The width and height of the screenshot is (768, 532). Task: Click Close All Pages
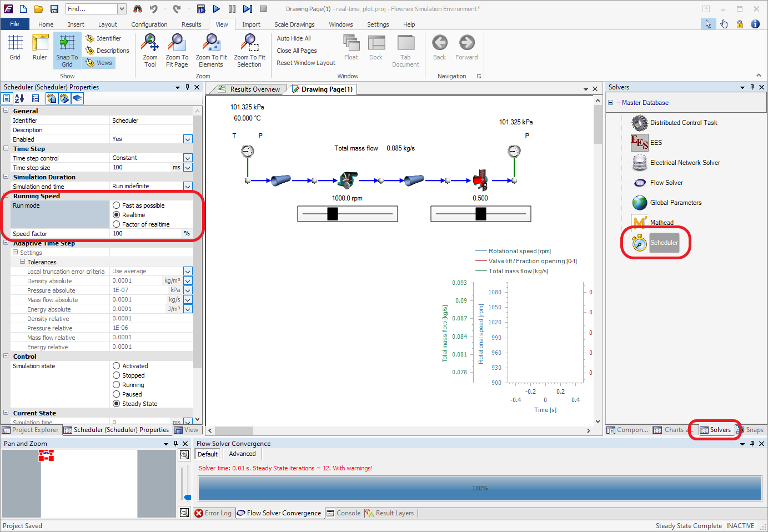pos(297,51)
